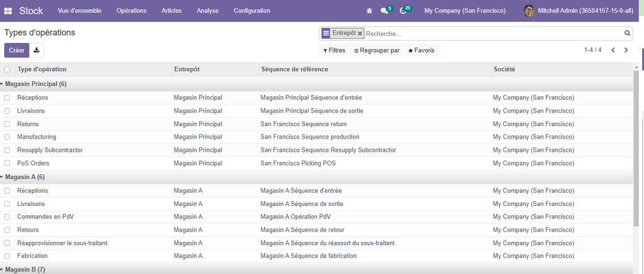Open the Opérations menu
Screen dimensions: 644x274
point(131,11)
